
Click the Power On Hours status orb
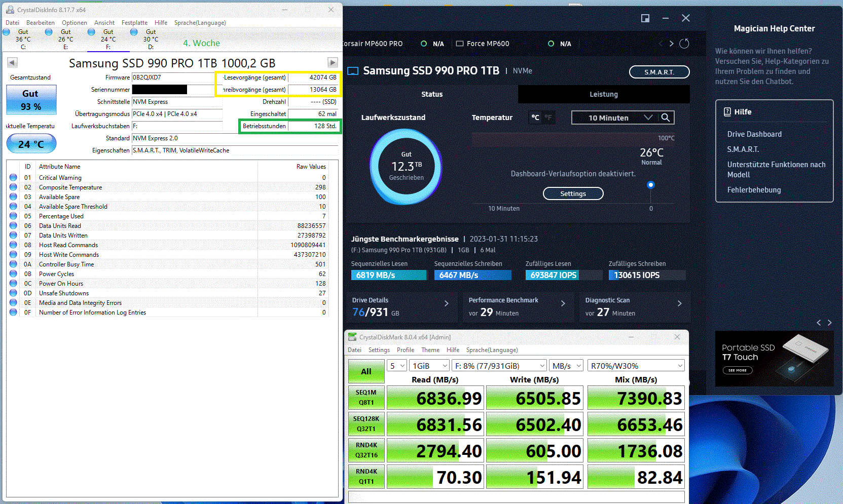point(13,283)
